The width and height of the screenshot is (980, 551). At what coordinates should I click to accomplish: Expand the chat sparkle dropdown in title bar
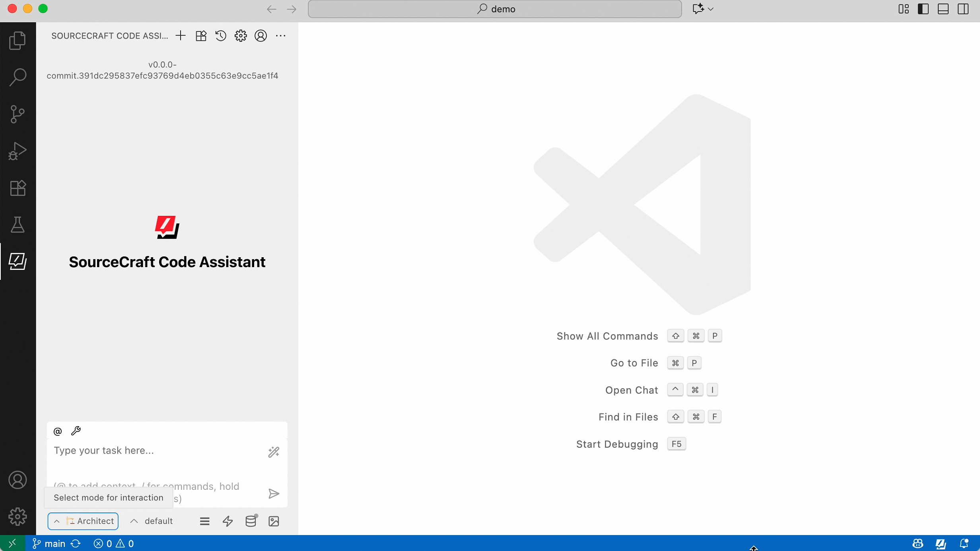tap(711, 9)
